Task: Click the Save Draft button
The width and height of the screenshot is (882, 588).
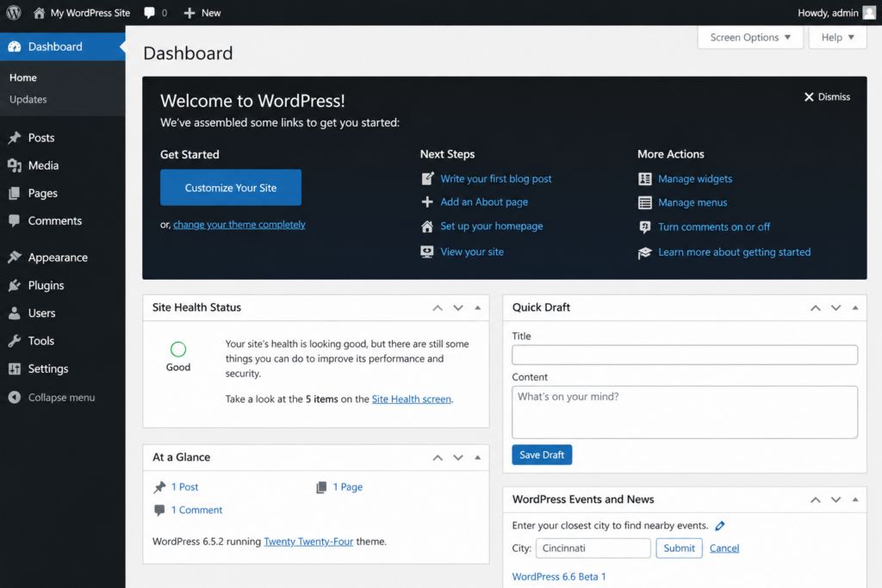Action: coord(542,455)
